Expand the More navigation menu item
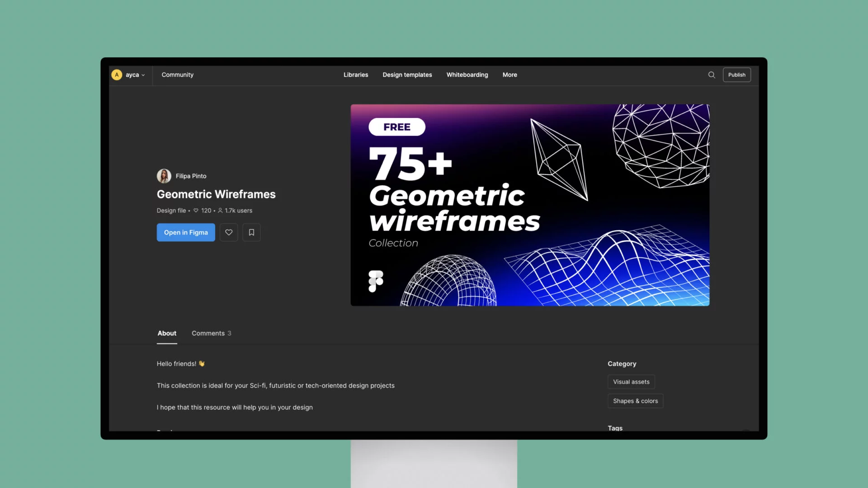The height and width of the screenshot is (488, 868). pos(509,75)
